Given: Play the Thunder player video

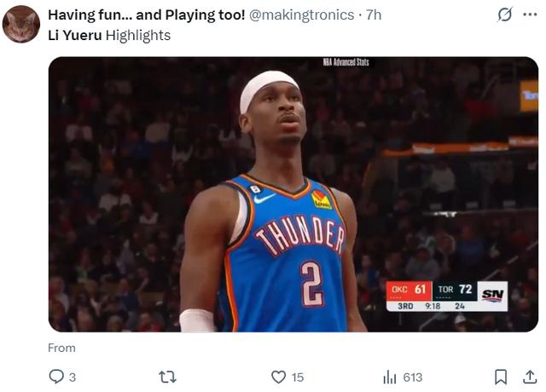Looking at the screenshot, I should point(293,194).
